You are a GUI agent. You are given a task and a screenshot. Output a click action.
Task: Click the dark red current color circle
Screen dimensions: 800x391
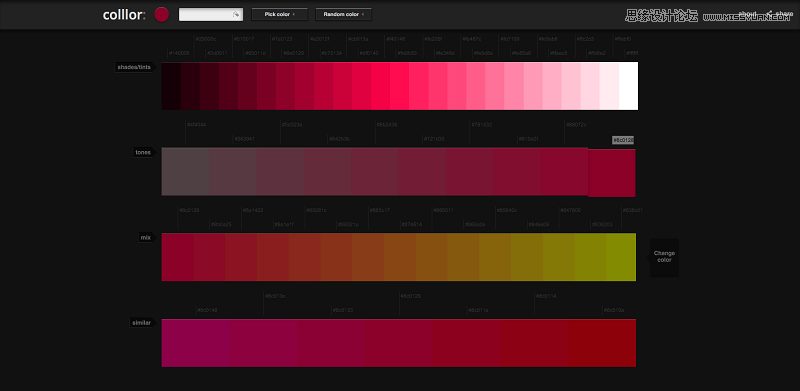[x=162, y=14]
